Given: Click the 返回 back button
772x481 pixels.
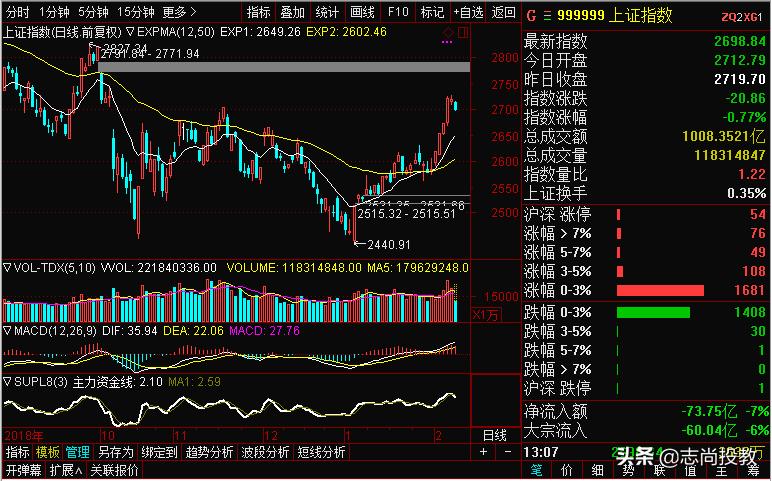Looking at the screenshot, I should pyautogui.click(x=504, y=12).
